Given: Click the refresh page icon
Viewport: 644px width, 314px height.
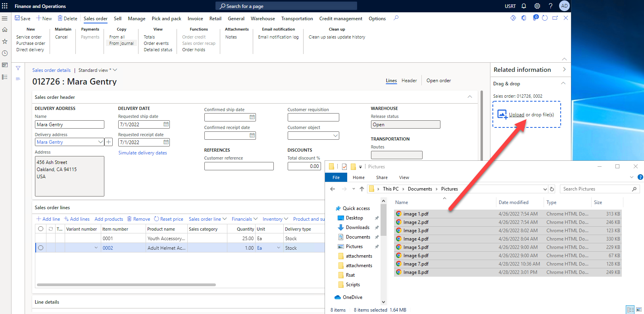Looking at the screenshot, I should [x=545, y=18].
